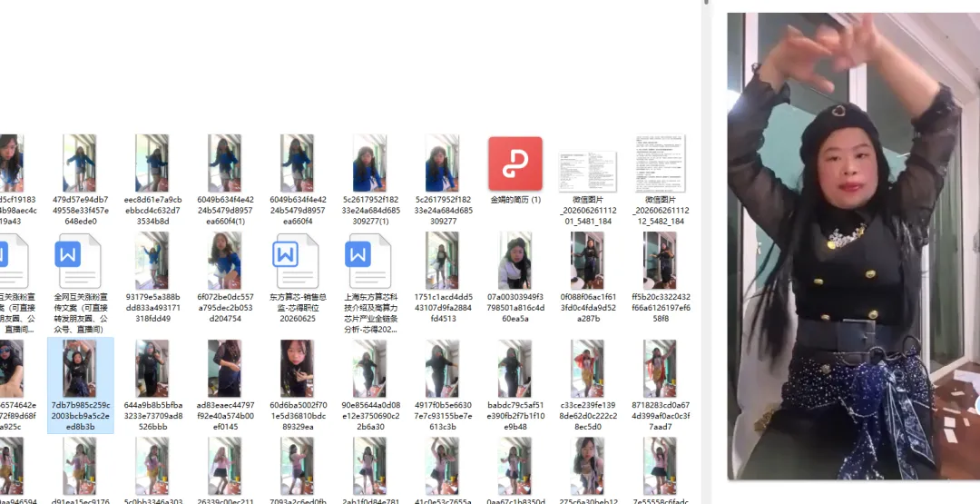Image resolution: width=980 pixels, height=504 pixels.
Task: Select thumbnail c33ce239fe1398de62d0c222c28ec5d0
Action: [587, 369]
